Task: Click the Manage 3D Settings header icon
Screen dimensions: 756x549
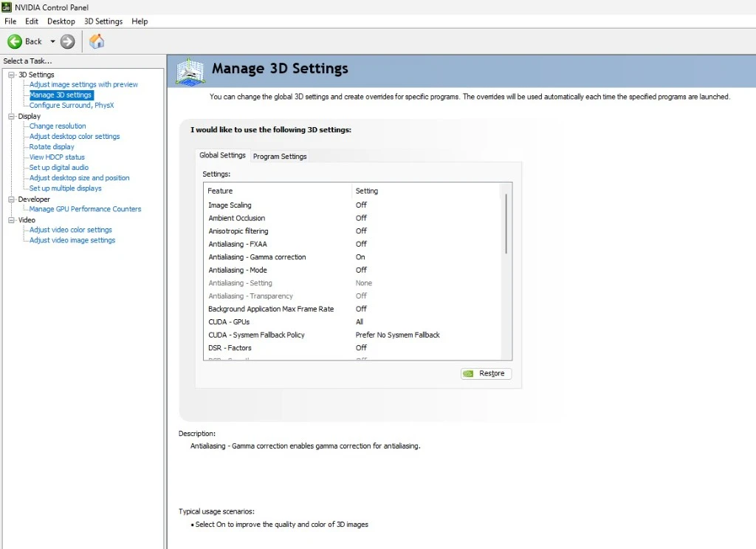Action: 190,72
